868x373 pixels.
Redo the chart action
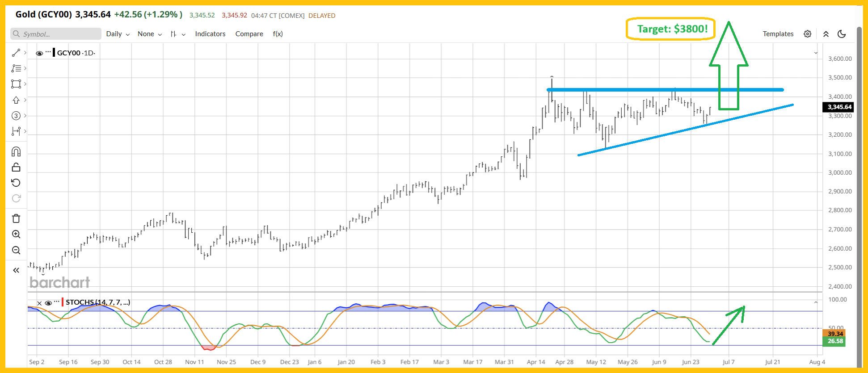click(x=16, y=198)
